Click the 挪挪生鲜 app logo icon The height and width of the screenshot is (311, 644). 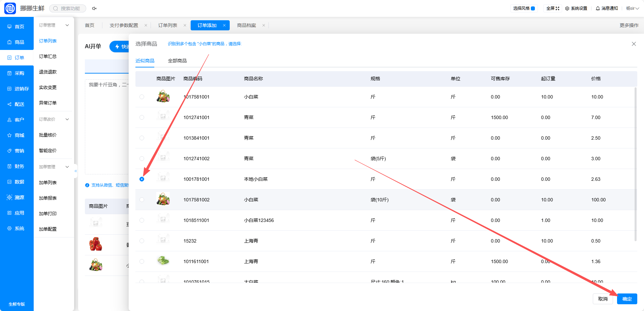(x=10, y=8)
